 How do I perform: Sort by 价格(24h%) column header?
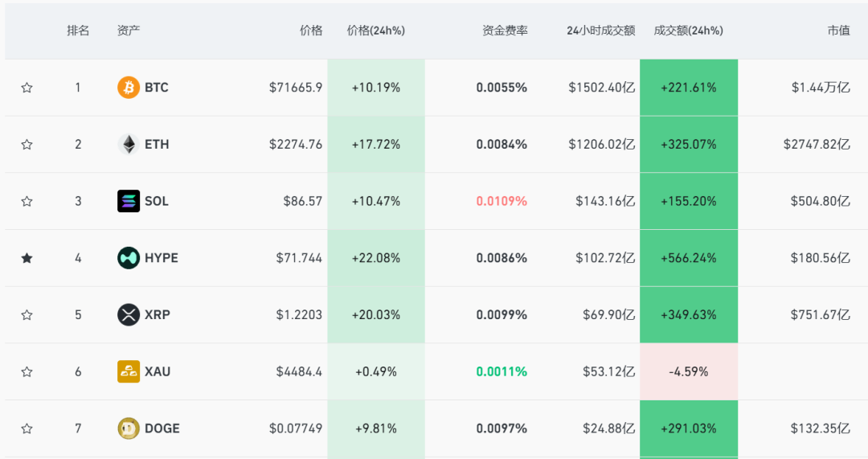pyautogui.click(x=376, y=31)
